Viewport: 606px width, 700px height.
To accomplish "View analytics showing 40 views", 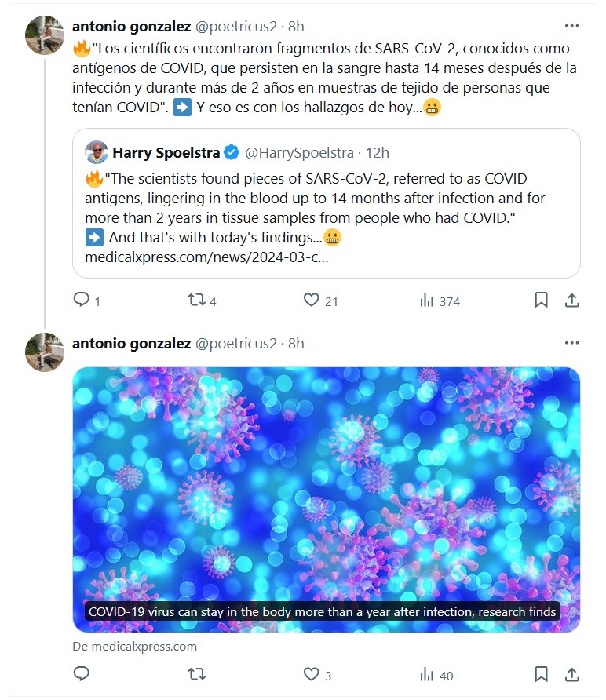I will coord(428,674).
